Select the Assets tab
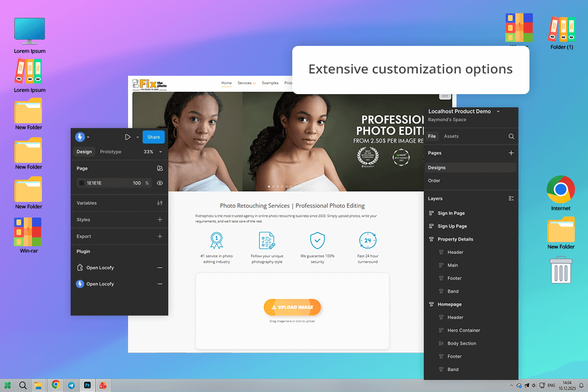This screenshot has height=392, width=588. coord(451,137)
